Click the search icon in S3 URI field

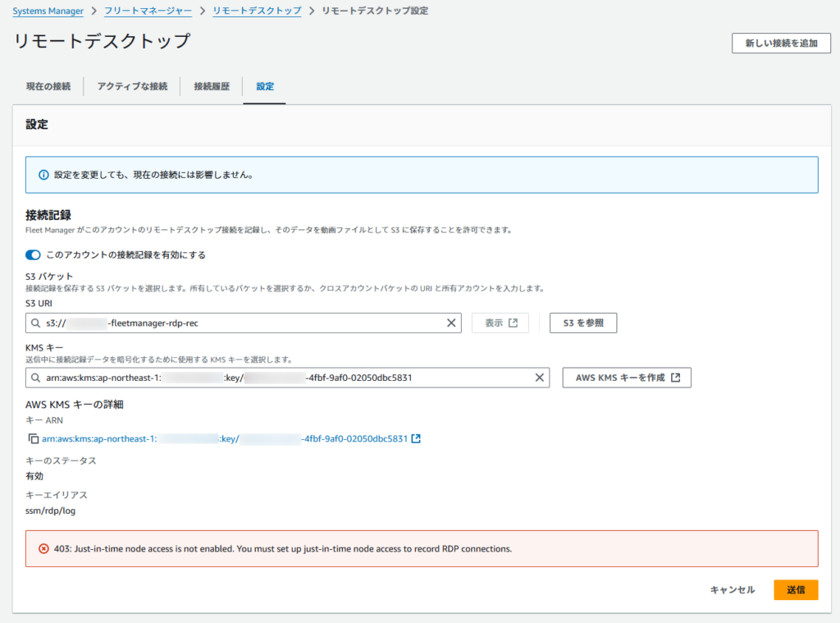(37, 323)
